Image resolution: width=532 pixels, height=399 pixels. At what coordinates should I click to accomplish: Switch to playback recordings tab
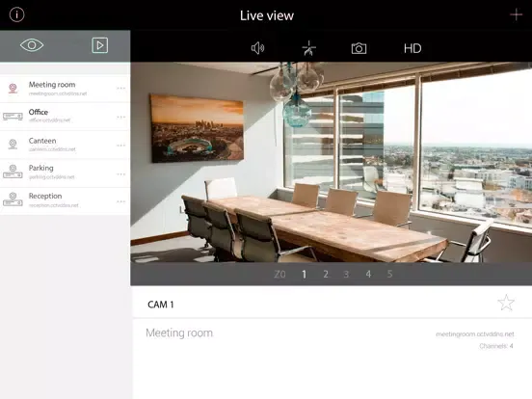pos(100,45)
